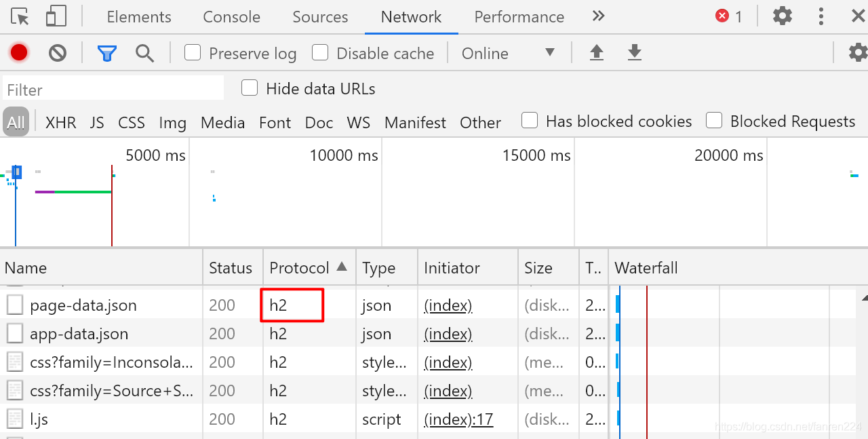The width and height of the screenshot is (868, 439).
Task: Open network search magnifier
Action: tap(144, 53)
